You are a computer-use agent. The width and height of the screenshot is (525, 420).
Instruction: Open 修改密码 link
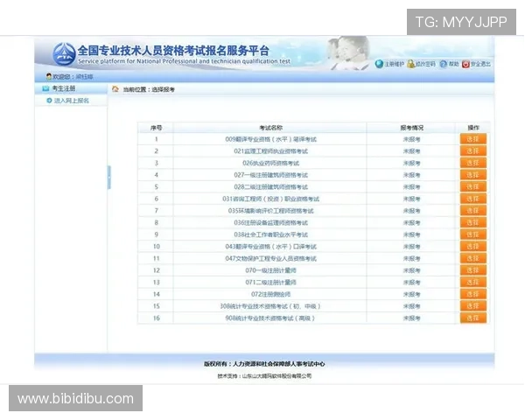coord(425,64)
